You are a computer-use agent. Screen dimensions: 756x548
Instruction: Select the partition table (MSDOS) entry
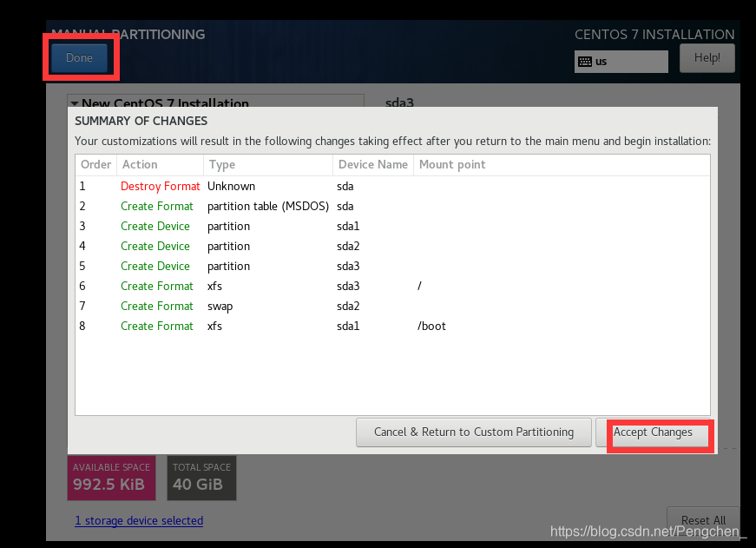click(268, 207)
